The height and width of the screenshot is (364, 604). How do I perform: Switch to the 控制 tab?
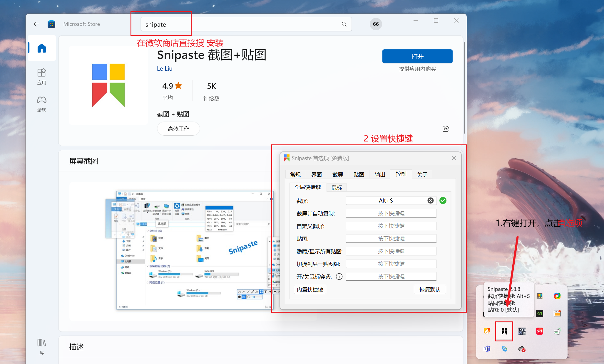pos(401,174)
